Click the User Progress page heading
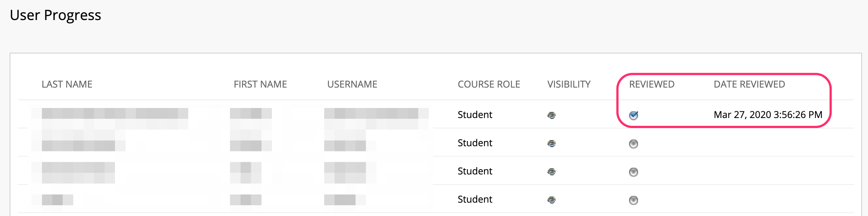 click(x=55, y=15)
